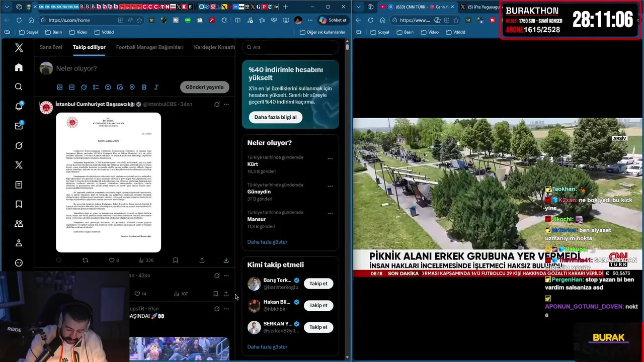
Task: Open Grok from the X sidebar
Action: tap(19, 145)
